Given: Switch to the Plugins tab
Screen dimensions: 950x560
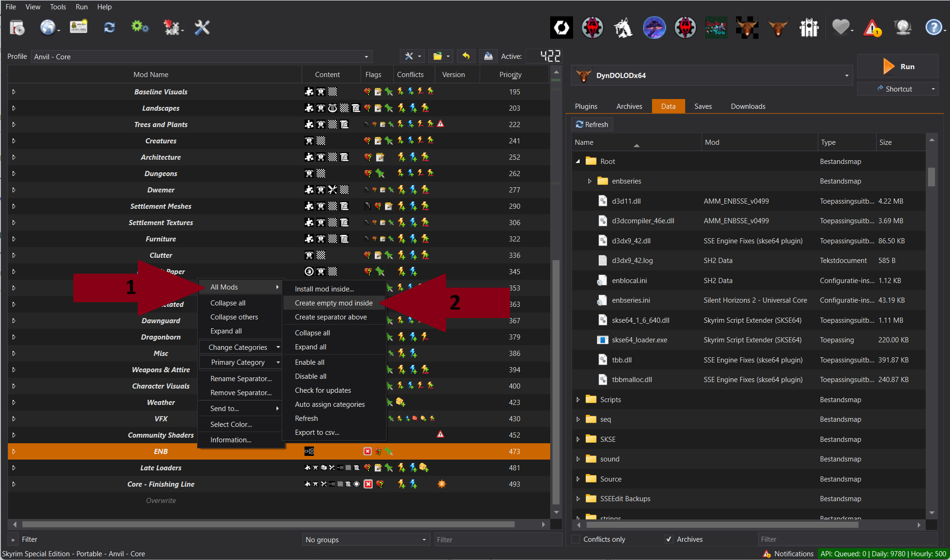Looking at the screenshot, I should (x=586, y=106).
